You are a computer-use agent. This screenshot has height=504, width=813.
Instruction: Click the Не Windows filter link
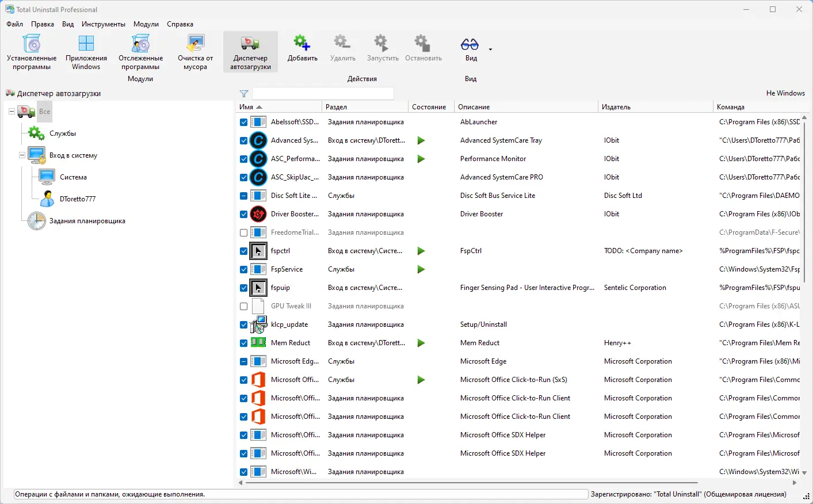(785, 93)
